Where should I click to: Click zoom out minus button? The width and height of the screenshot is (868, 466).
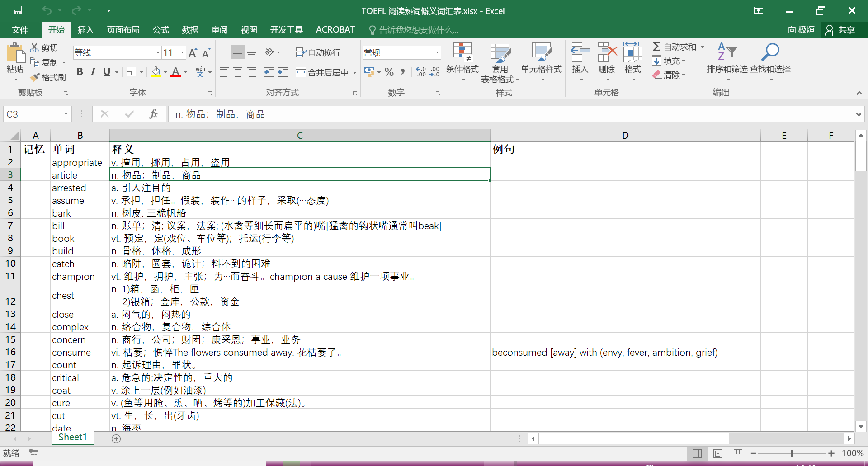[753, 453]
